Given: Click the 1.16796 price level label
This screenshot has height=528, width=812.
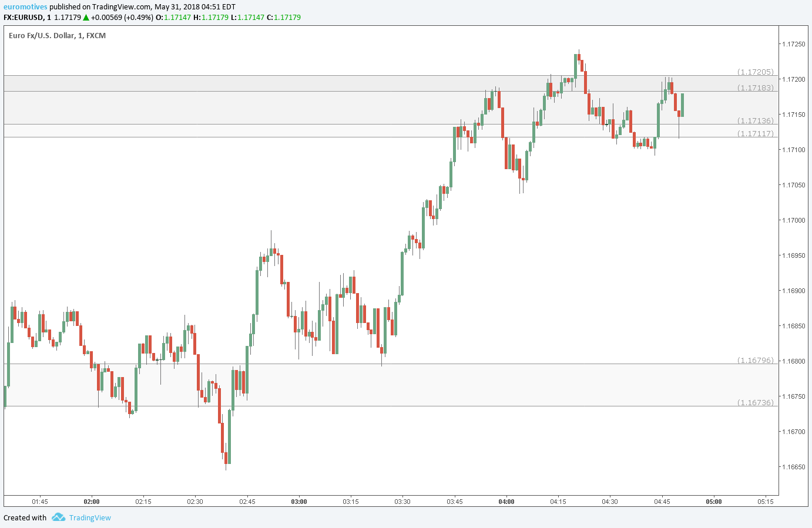Looking at the screenshot, I should [756, 360].
